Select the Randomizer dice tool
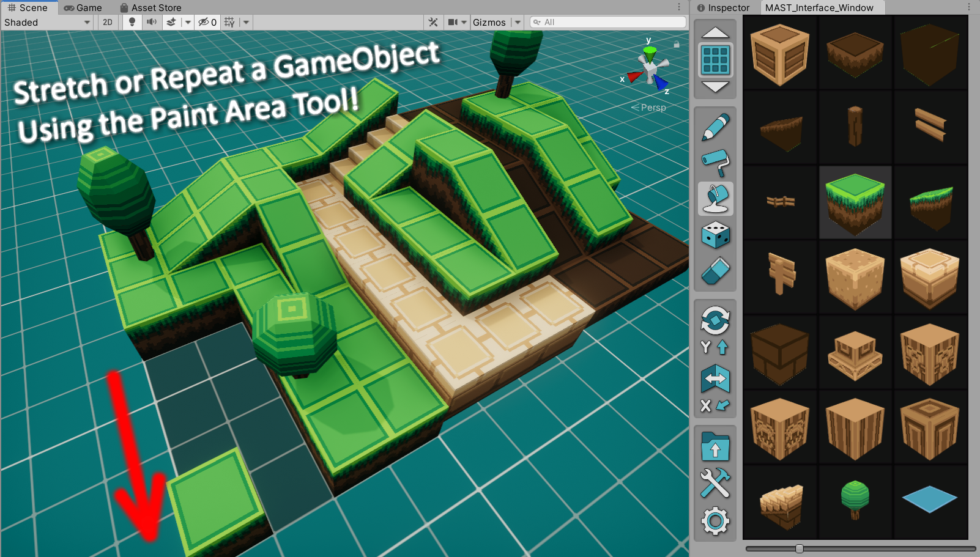 click(715, 235)
